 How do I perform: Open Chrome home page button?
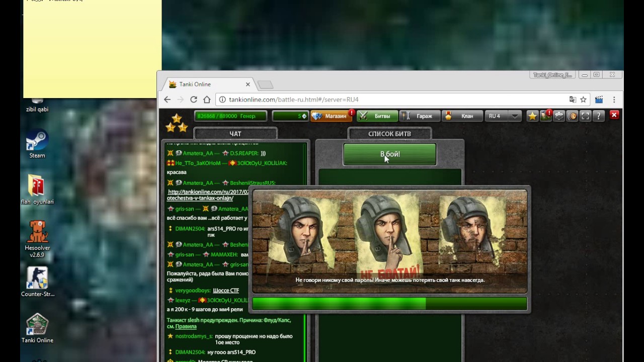click(207, 100)
